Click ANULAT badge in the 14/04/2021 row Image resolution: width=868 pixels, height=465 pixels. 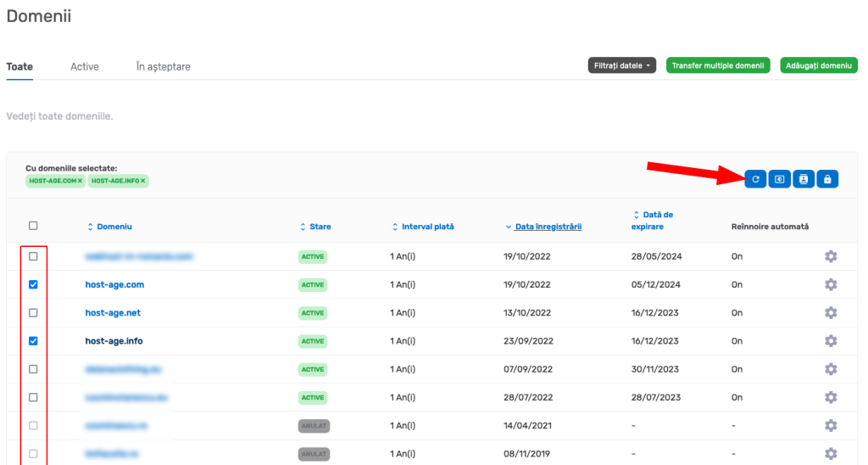click(x=314, y=426)
